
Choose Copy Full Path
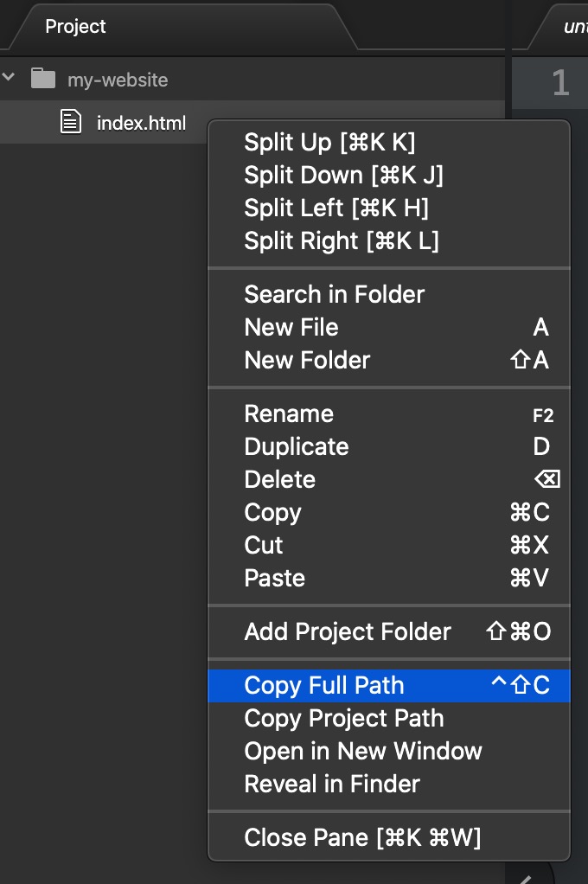tap(324, 685)
